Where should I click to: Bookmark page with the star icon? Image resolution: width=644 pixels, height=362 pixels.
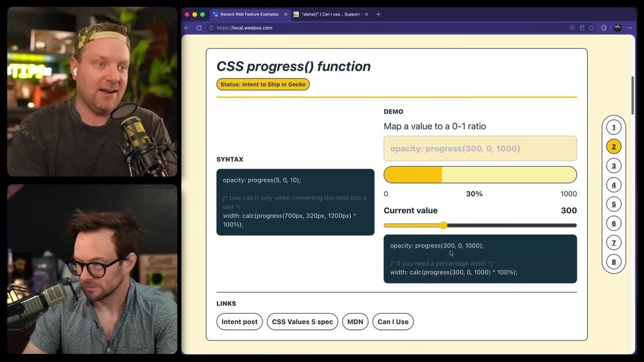pos(592,28)
